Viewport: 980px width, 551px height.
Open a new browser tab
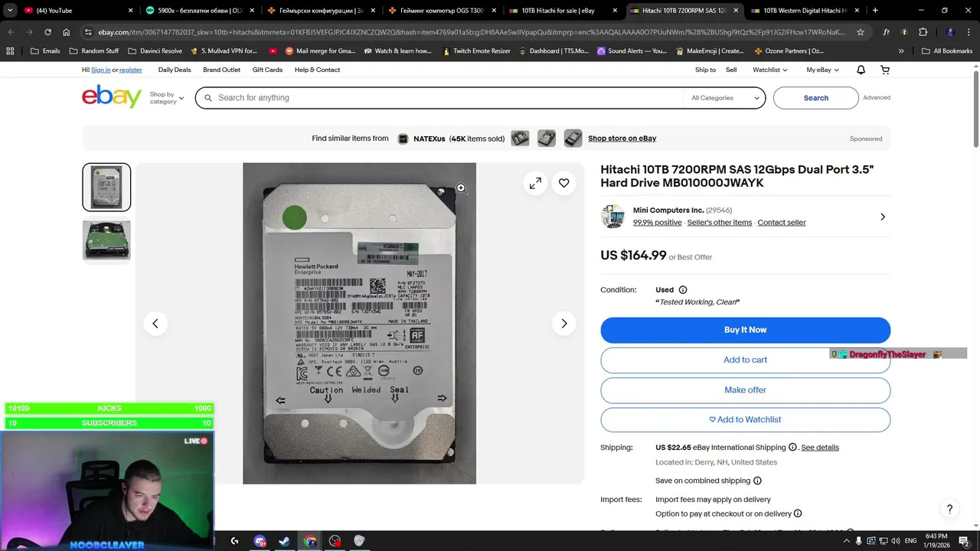pos(875,11)
